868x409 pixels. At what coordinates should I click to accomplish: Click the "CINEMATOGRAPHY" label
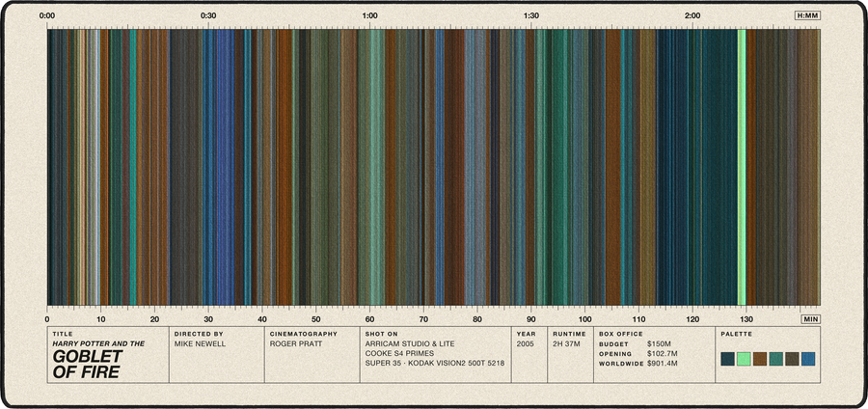pos(304,335)
